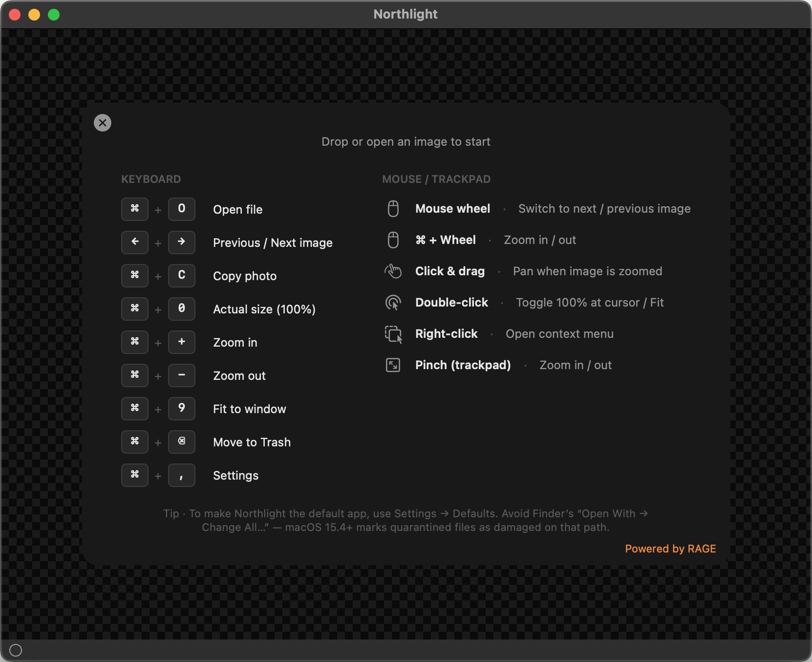Click the 0 key of Actual size
This screenshot has height=662, width=812.
(182, 309)
